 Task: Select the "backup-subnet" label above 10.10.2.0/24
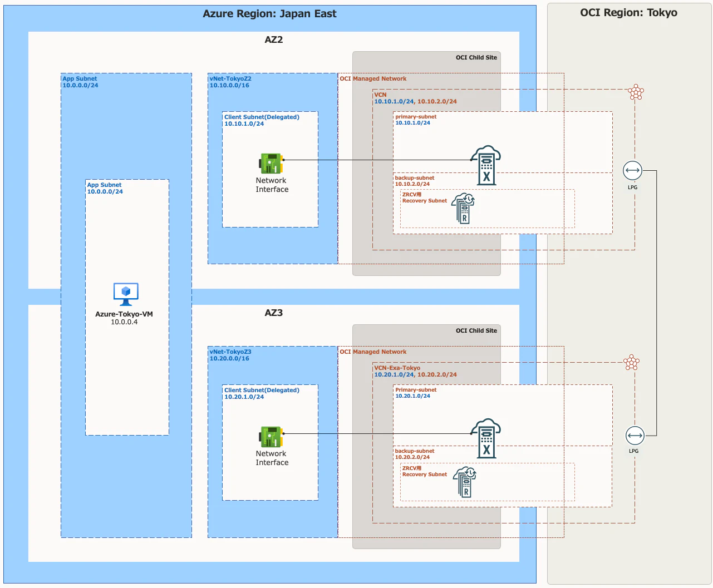[415, 178]
